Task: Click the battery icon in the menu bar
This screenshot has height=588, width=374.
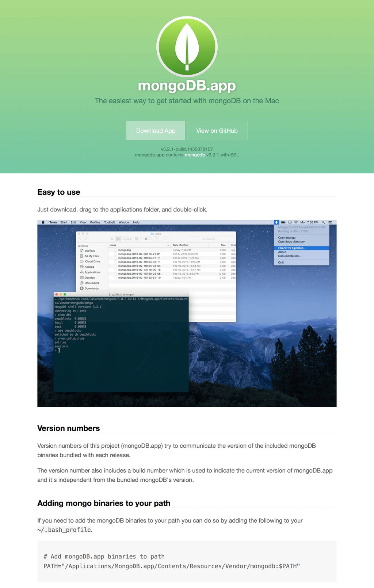Action: tap(283, 222)
